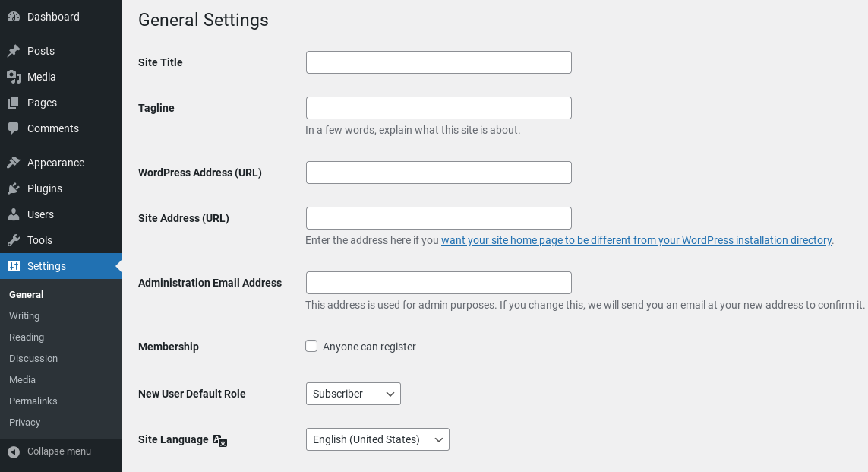
Task: Click the Media icon in the sidebar
Action: pos(14,77)
